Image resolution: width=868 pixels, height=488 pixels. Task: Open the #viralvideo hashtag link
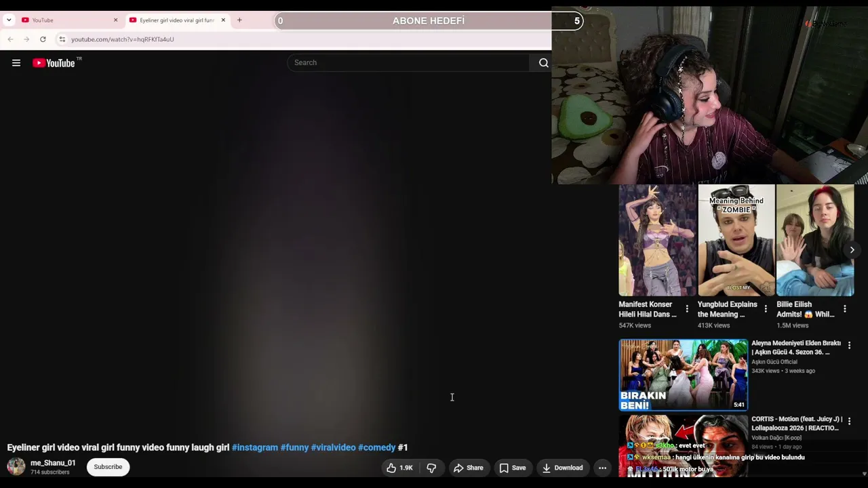pos(333,447)
